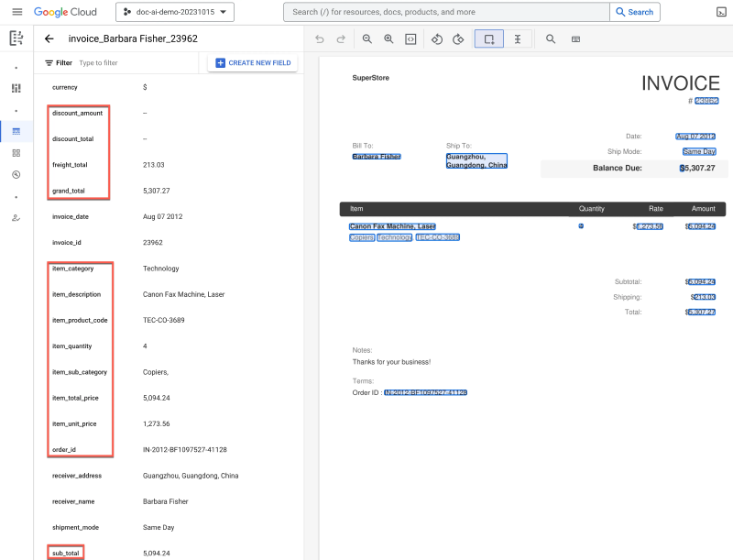
Task: Click the Document AI product icon
Action: pyautogui.click(x=16, y=38)
